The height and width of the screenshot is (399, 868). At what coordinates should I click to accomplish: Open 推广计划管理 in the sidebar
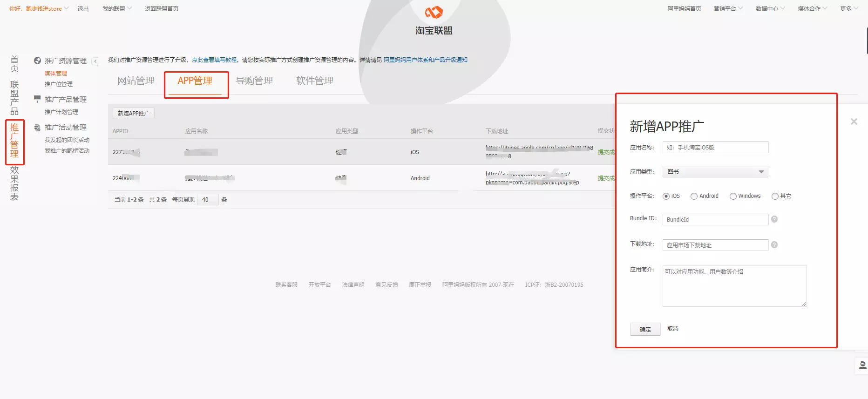click(x=61, y=112)
